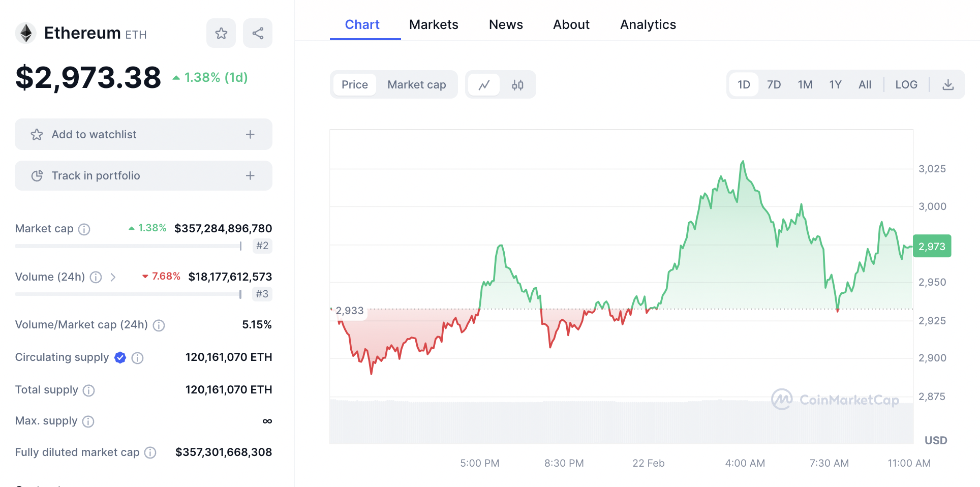The width and height of the screenshot is (980, 487).
Task: Open Market cap info tooltip icon
Action: [x=84, y=229]
